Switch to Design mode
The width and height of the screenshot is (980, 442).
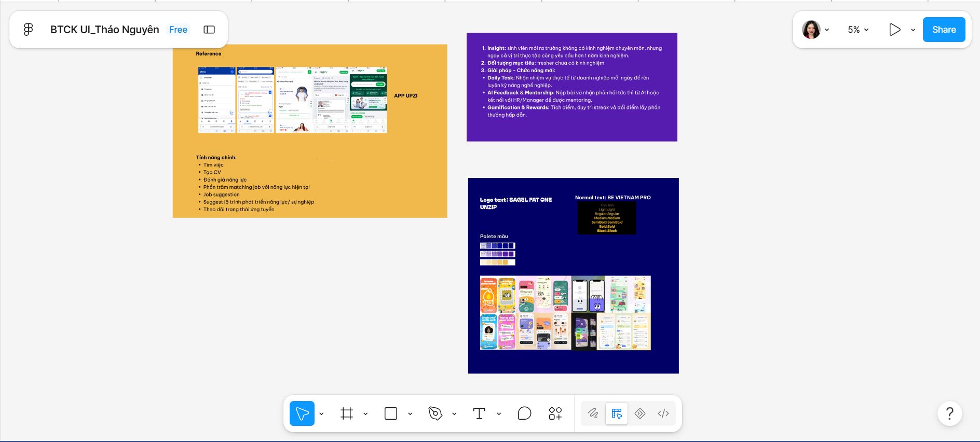pos(617,413)
